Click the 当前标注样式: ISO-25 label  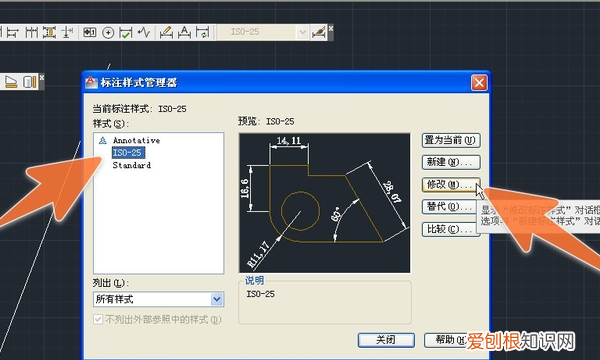coord(139,109)
